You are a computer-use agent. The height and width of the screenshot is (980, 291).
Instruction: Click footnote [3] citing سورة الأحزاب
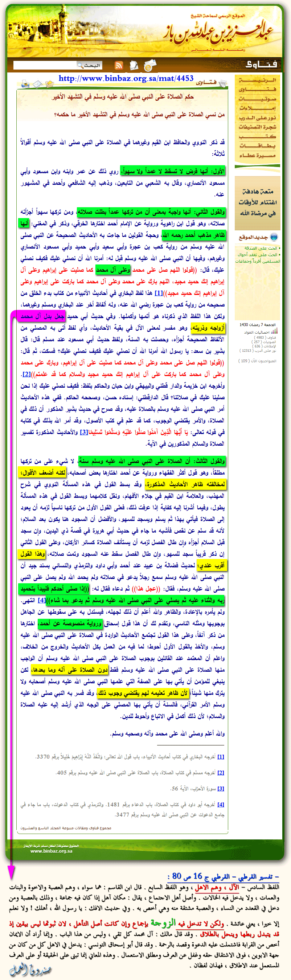click(x=221, y=789)
